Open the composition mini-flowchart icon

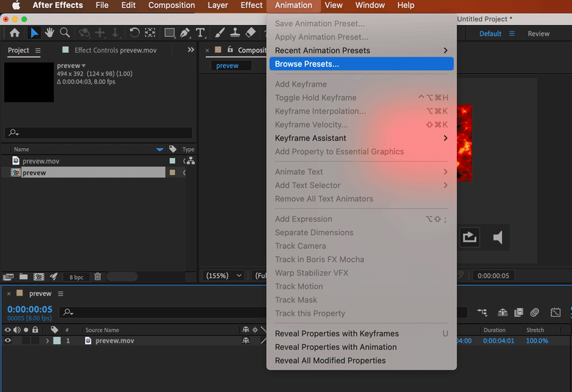tap(482, 312)
